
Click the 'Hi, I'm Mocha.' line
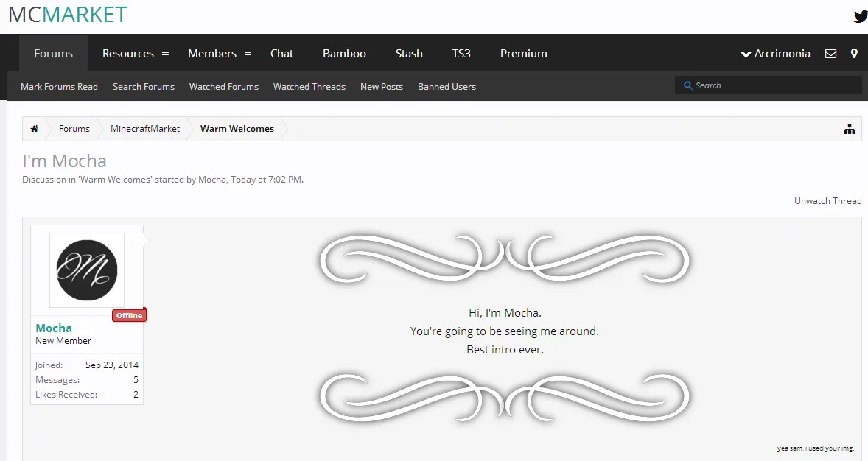pos(505,313)
